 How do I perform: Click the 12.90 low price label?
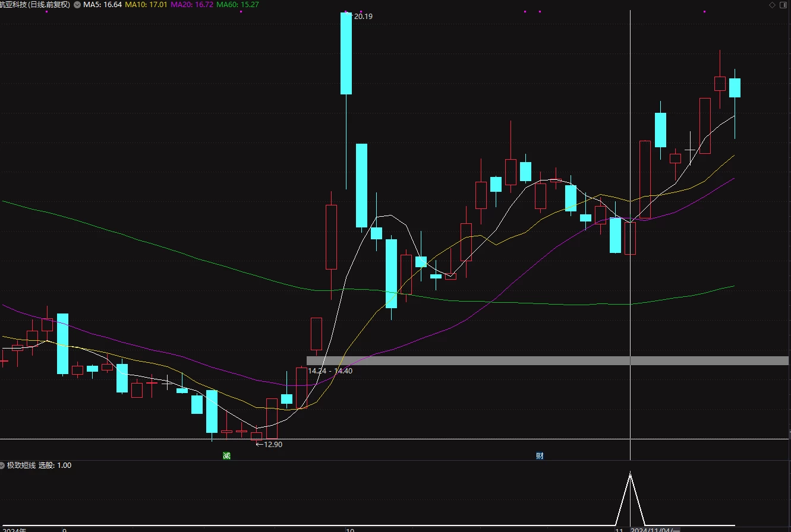269,444
